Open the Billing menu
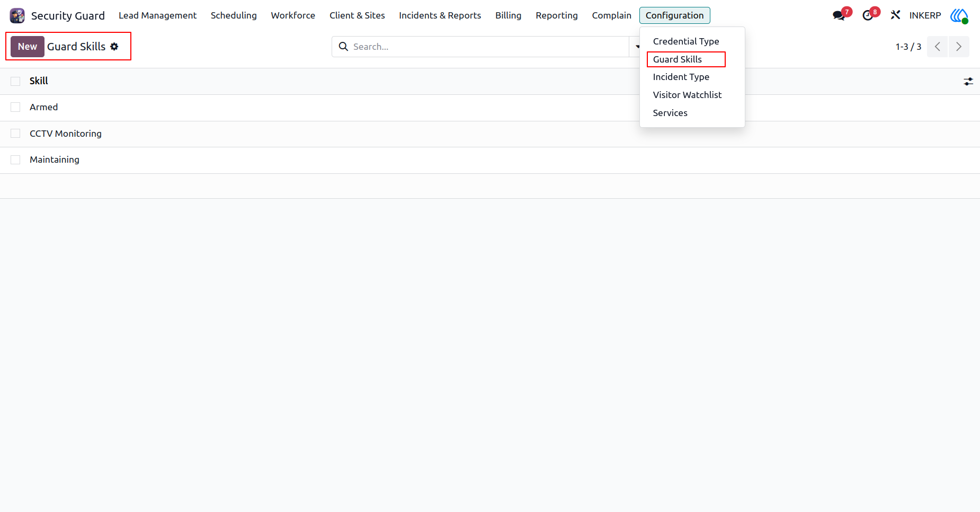 508,15
